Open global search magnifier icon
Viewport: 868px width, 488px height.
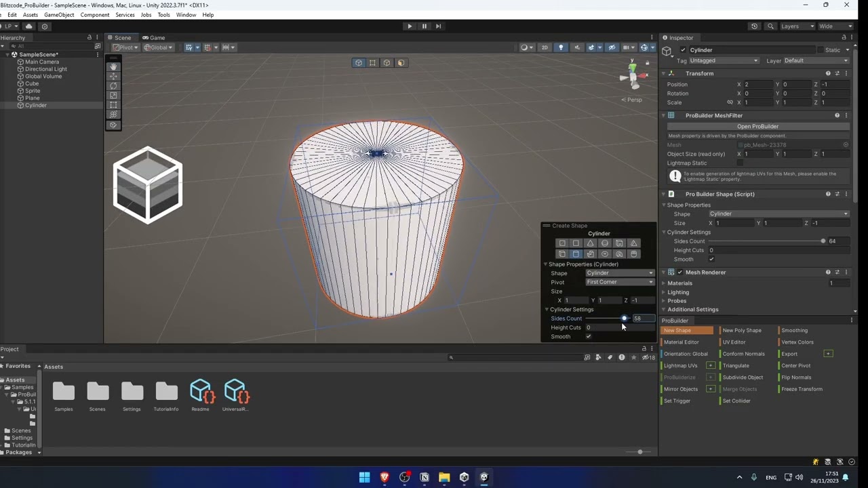770,26
